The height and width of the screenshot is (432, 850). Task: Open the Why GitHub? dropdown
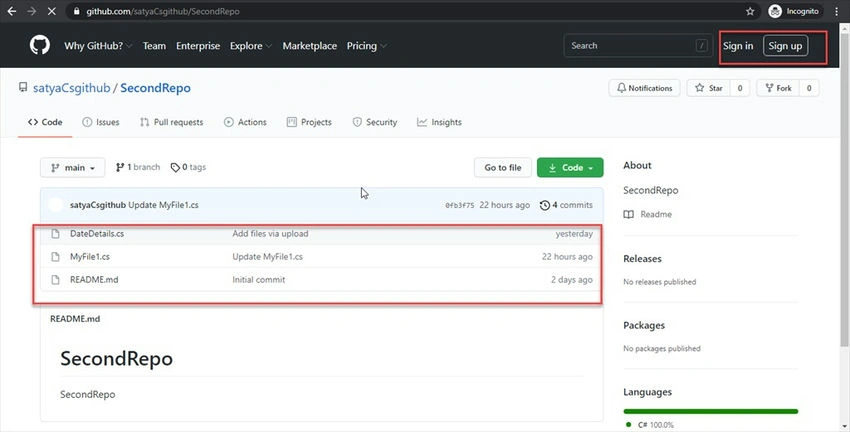click(x=98, y=46)
